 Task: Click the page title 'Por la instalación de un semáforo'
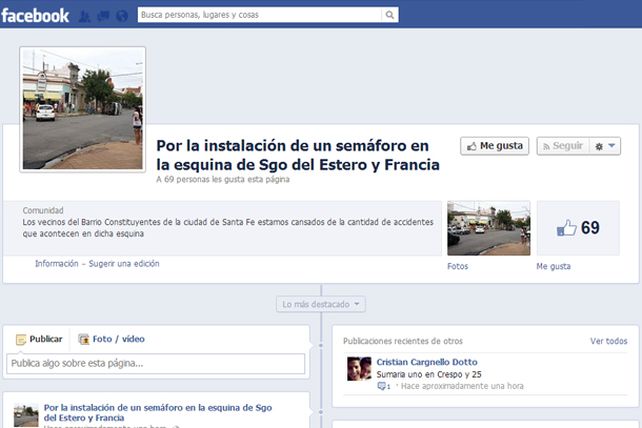pyautogui.click(x=298, y=155)
